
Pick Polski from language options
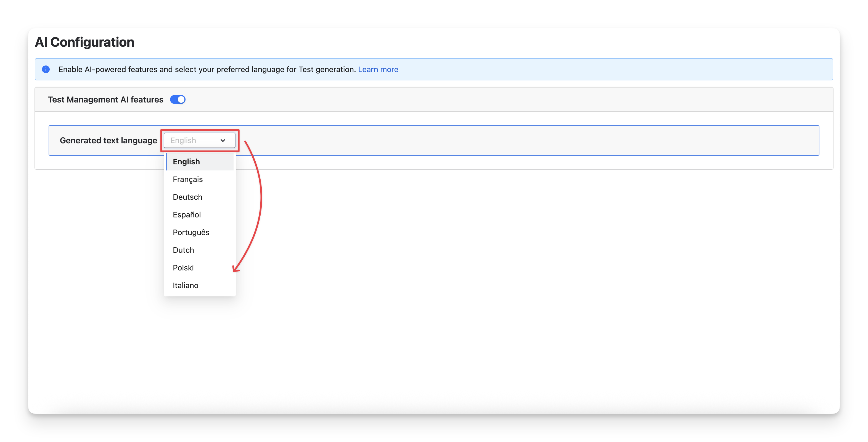[183, 268]
